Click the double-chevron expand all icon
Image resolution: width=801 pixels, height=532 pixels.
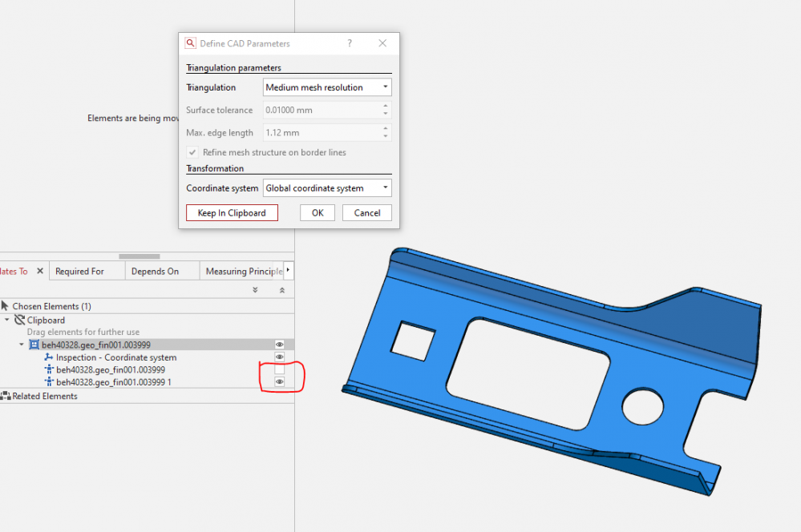(255, 290)
